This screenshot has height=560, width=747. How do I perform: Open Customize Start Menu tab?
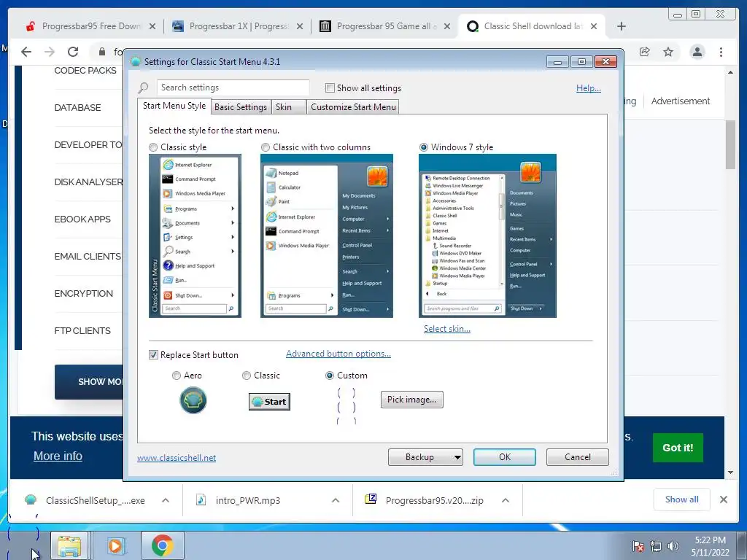[x=353, y=107]
